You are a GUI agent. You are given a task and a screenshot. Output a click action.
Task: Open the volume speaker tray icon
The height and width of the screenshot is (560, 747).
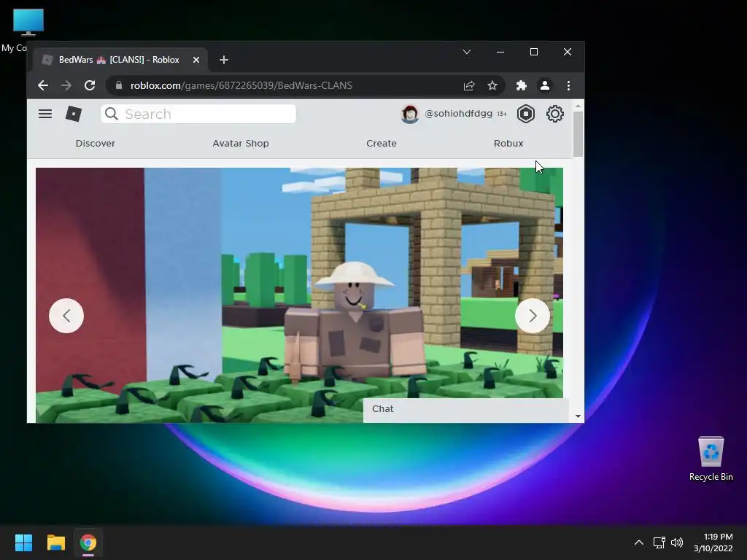(x=676, y=542)
